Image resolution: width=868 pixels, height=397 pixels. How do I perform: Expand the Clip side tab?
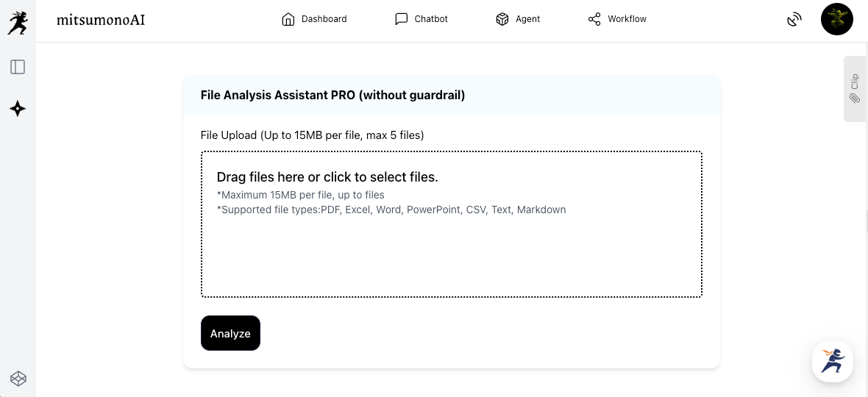[x=855, y=88]
